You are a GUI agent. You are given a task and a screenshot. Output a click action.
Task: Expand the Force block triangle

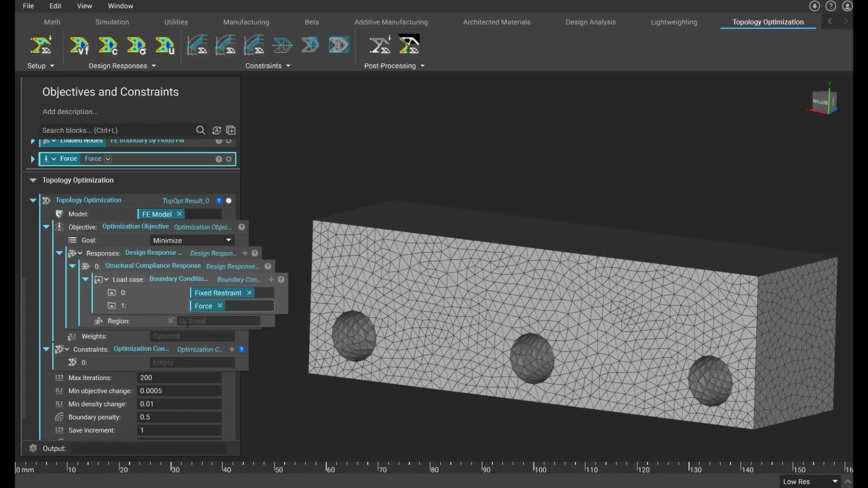coord(33,159)
